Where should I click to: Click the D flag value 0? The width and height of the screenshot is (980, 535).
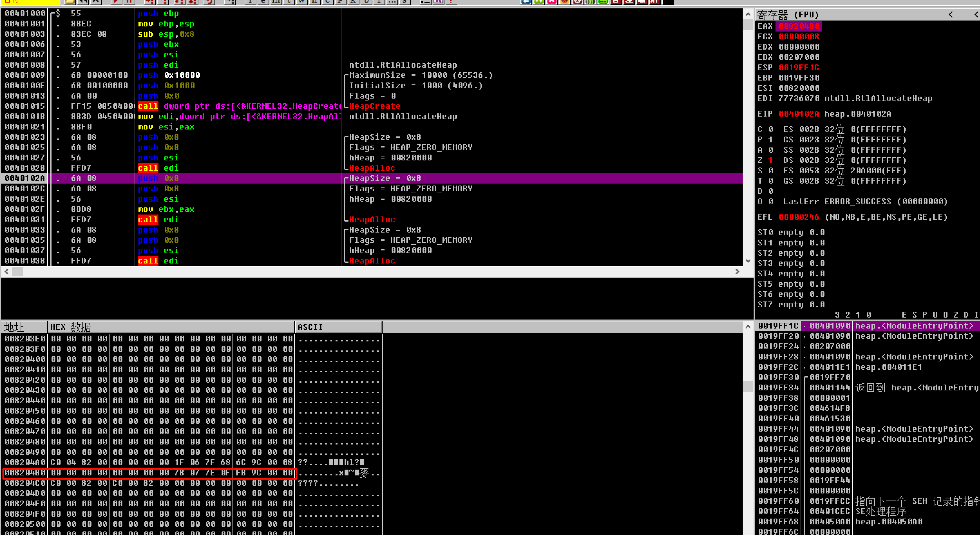[x=770, y=191]
